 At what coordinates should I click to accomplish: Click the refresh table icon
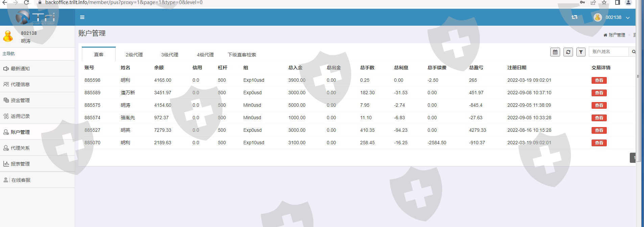pyautogui.click(x=568, y=52)
